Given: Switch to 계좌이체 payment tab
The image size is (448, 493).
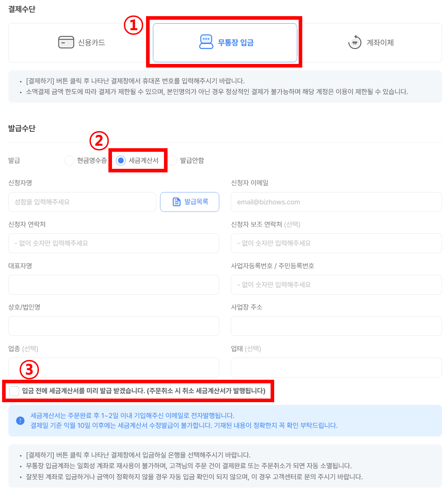Looking at the screenshot, I should coord(370,43).
